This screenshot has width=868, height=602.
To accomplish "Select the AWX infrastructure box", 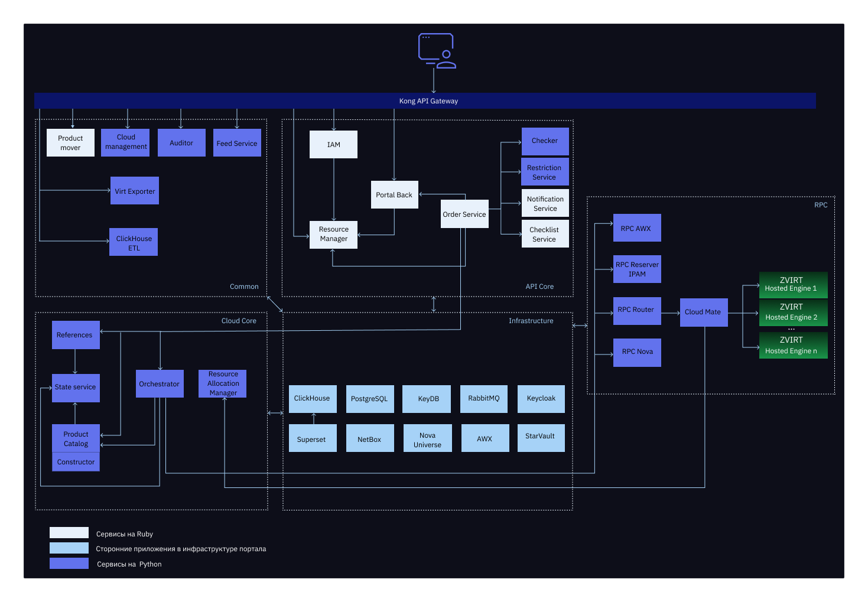I will click(x=485, y=438).
